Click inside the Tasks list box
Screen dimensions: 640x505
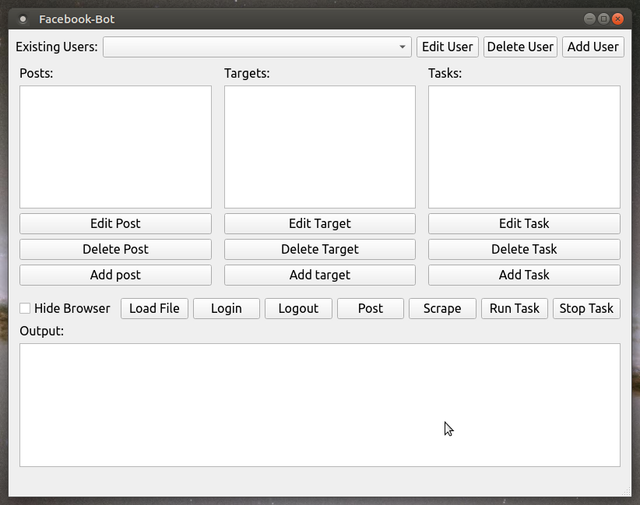tap(524, 147)
